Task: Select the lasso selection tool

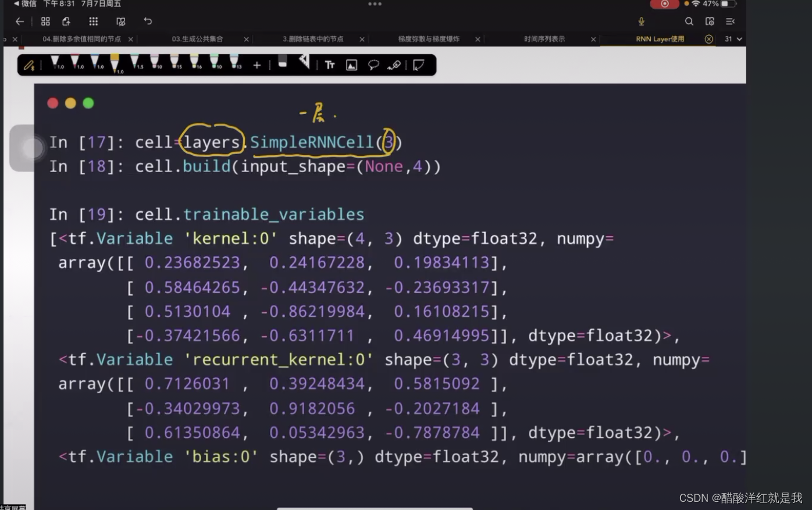Action: [x=373, y=65]
